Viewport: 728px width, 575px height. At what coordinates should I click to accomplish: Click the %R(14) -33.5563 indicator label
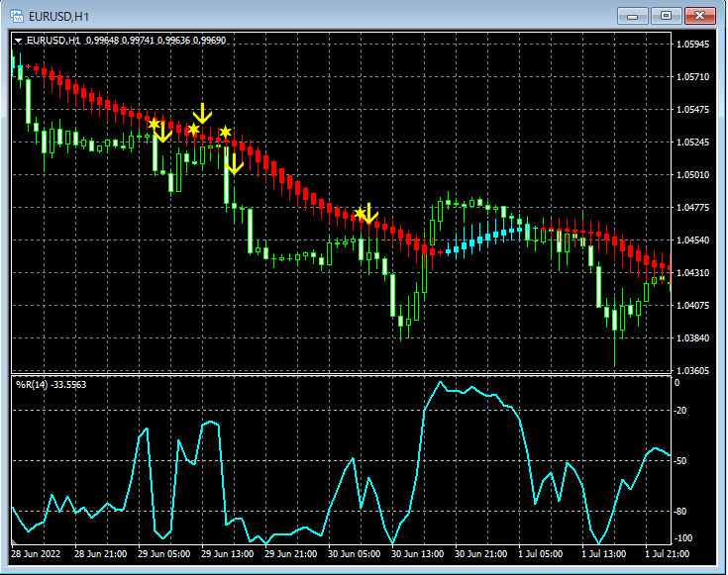click(x=52, y=384)
